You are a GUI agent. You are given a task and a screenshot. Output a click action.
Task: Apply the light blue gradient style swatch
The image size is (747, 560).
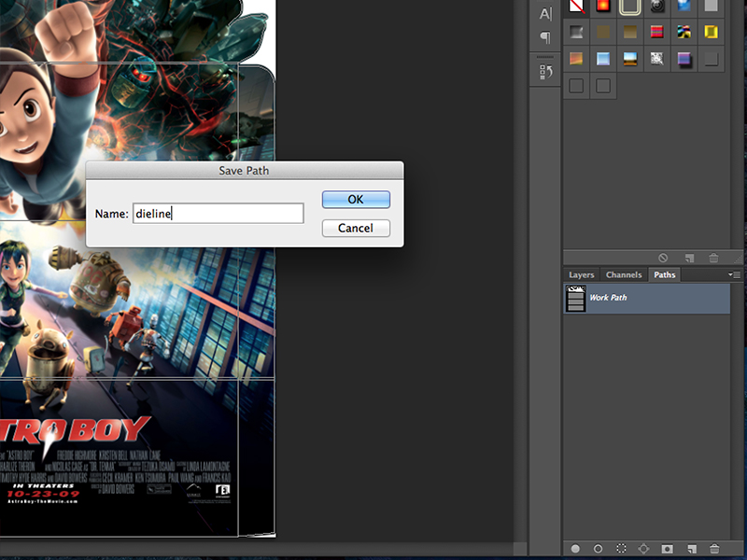pos(603,59)
